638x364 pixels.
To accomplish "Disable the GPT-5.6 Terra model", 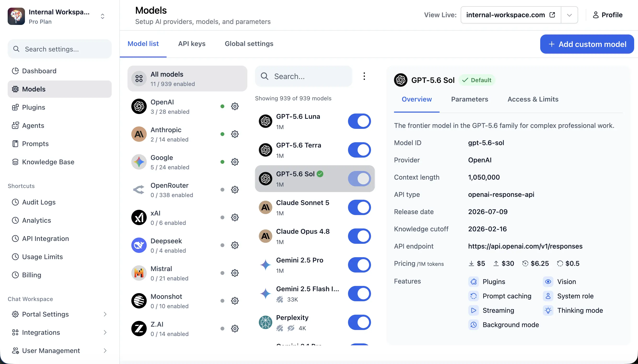I will point(359,150).
